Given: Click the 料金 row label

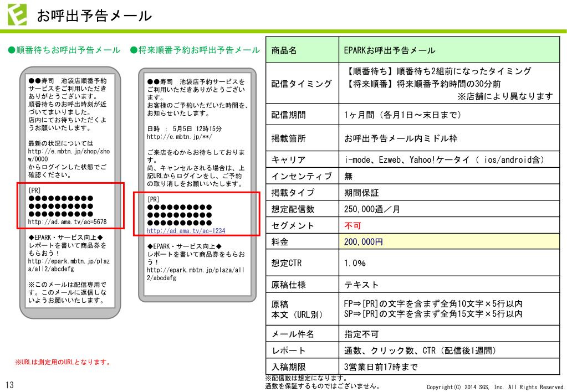Looking at the screenshot, I should point(280,242).
